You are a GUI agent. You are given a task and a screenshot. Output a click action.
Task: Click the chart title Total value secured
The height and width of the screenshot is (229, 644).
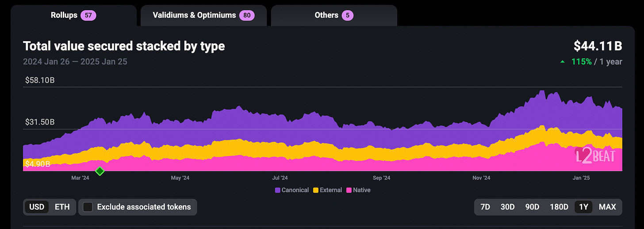click(x=124, y=46)
